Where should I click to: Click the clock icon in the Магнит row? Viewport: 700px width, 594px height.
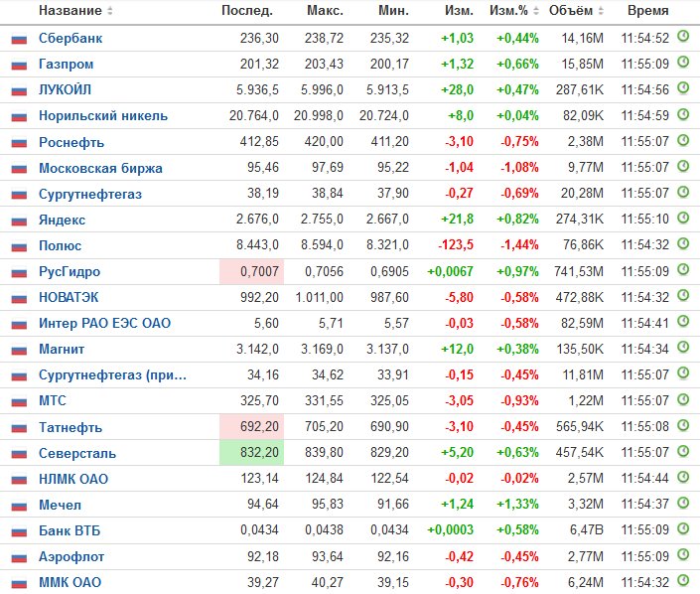click(683, 347)
